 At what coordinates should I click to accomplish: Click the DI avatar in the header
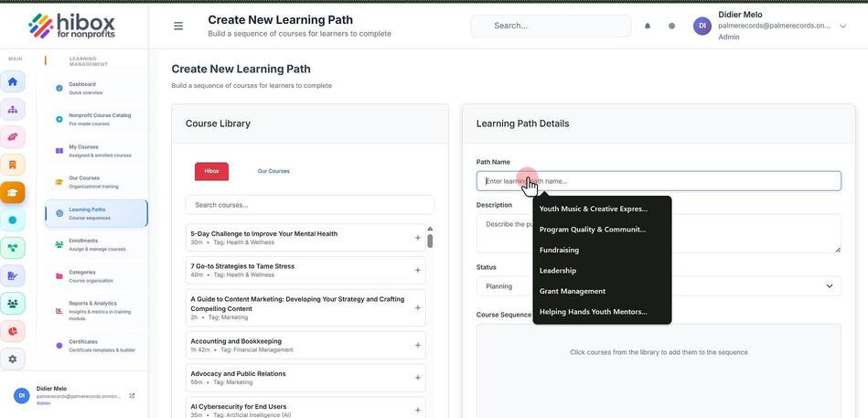(702, 26)
